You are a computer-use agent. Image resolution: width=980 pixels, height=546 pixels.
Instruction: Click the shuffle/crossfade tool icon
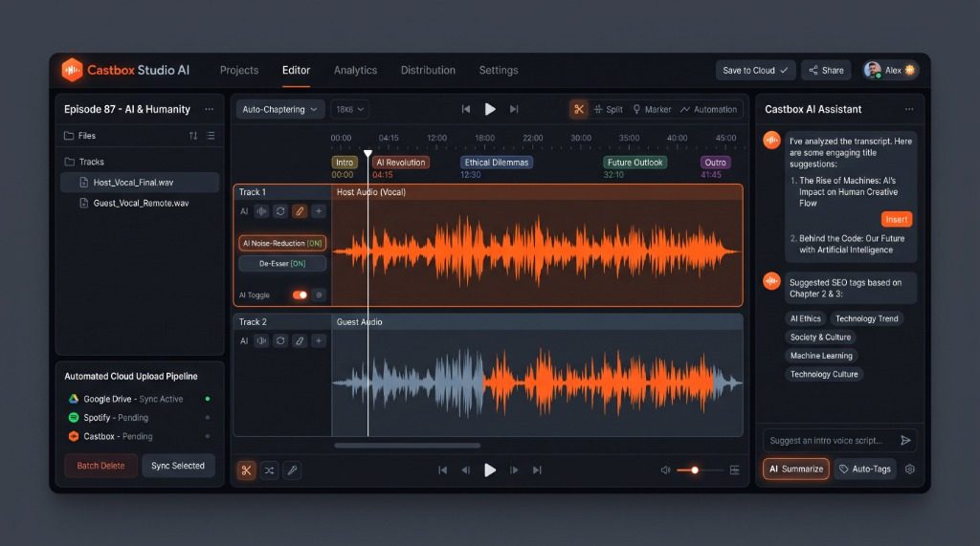click(269, 470)
